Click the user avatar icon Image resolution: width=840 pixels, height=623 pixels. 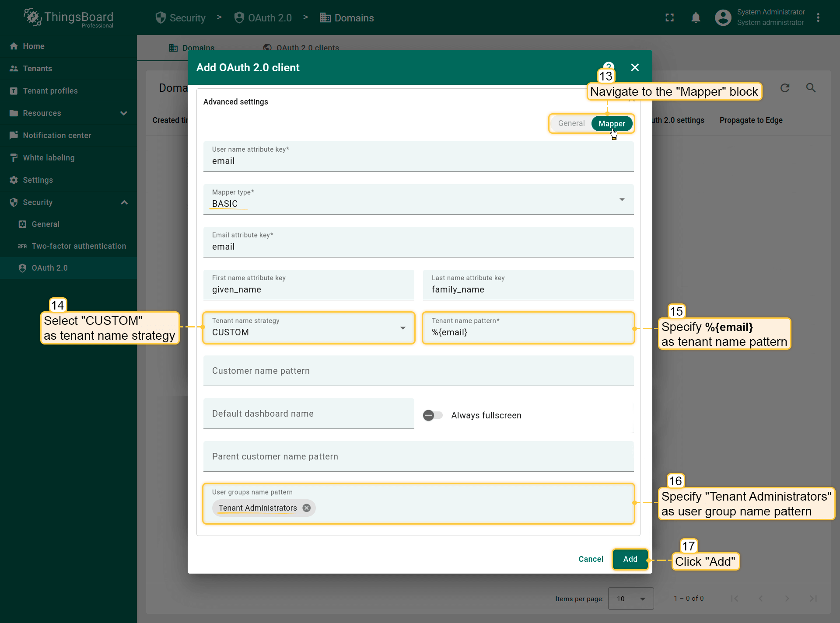[723, 18]
